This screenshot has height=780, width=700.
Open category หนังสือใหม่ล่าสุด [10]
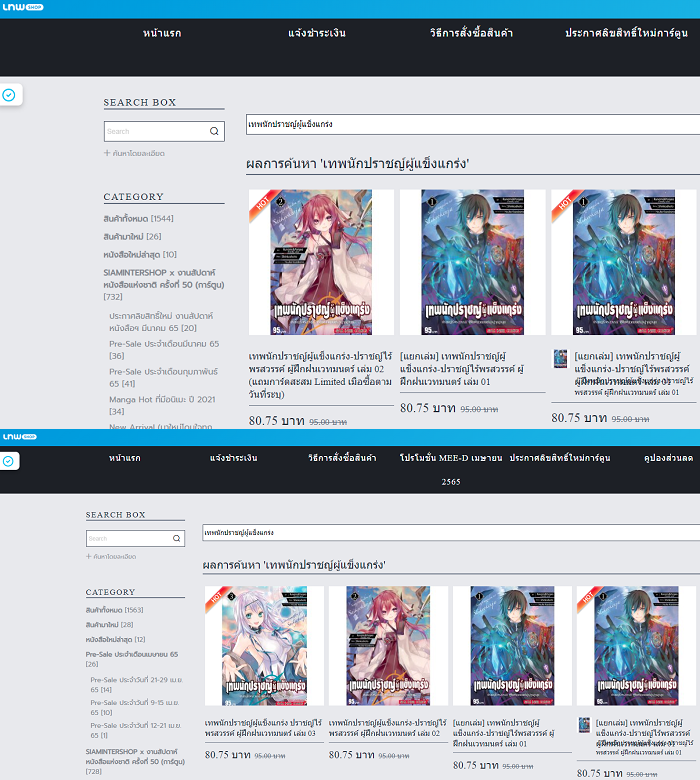pyautogui.click(x=140, y=254)
